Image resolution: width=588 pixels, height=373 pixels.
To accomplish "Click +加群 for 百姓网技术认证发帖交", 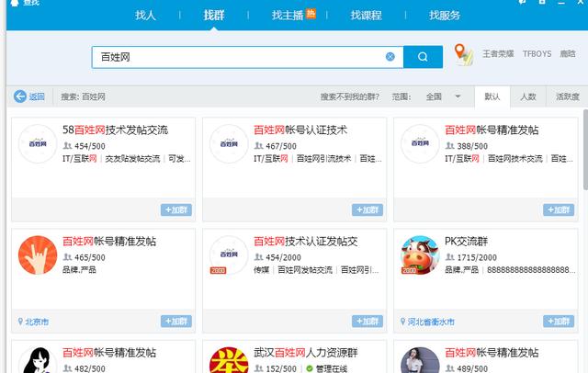I will [x=367, y=322].
